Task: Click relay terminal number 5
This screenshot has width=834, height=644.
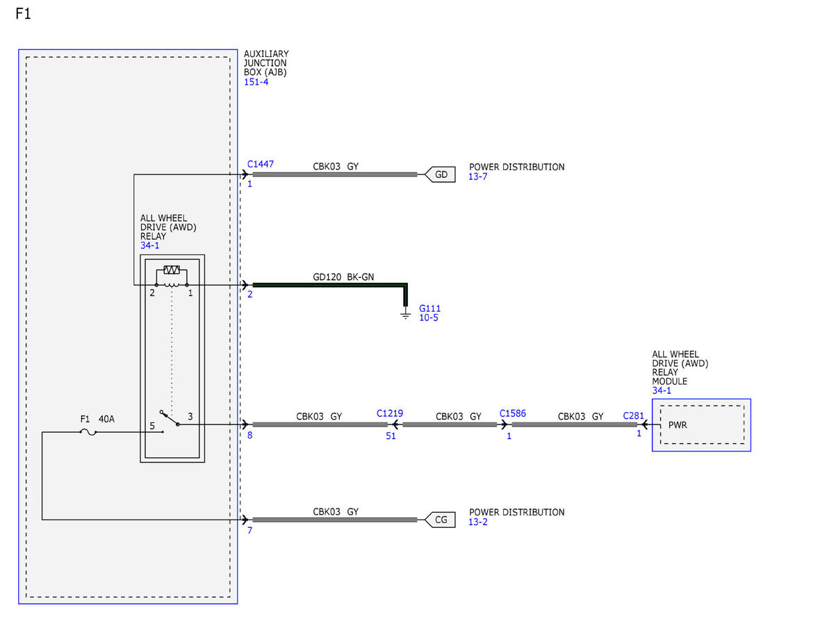Action: [152, 425]
